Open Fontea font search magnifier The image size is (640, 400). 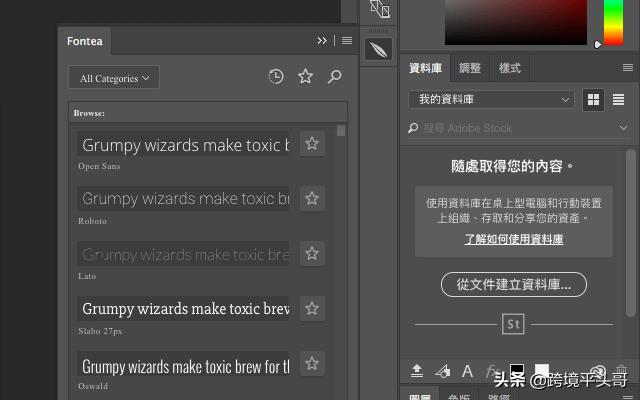[x=334, y=76]
